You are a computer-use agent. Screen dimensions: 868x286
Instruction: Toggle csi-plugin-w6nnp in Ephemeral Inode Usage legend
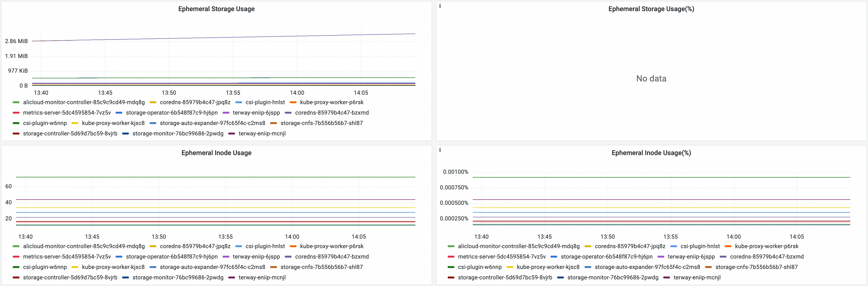(x=45, y=268)
